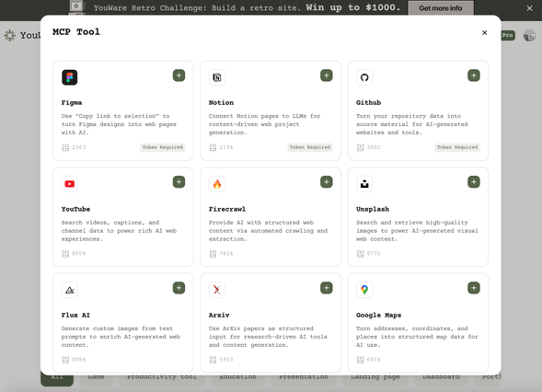Add the Unsplash MCP tool
This screenshot has height=392, width=542.
click(474, 182)
